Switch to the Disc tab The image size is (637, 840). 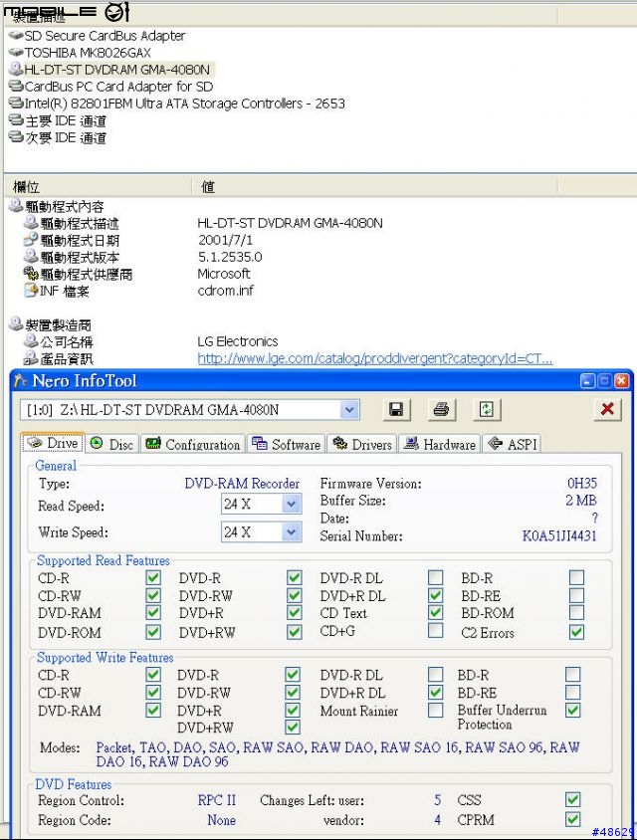coord(111,444)
